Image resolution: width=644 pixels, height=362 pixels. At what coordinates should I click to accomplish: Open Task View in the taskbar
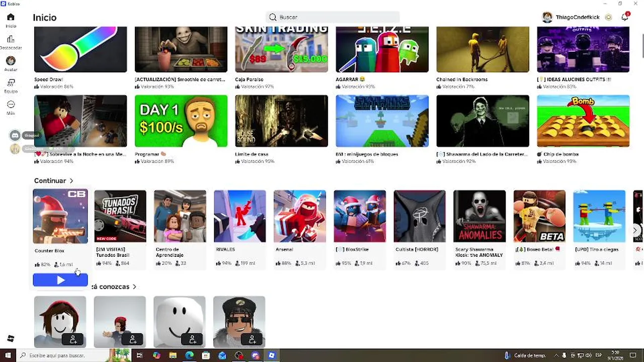[x=140, y=355]
